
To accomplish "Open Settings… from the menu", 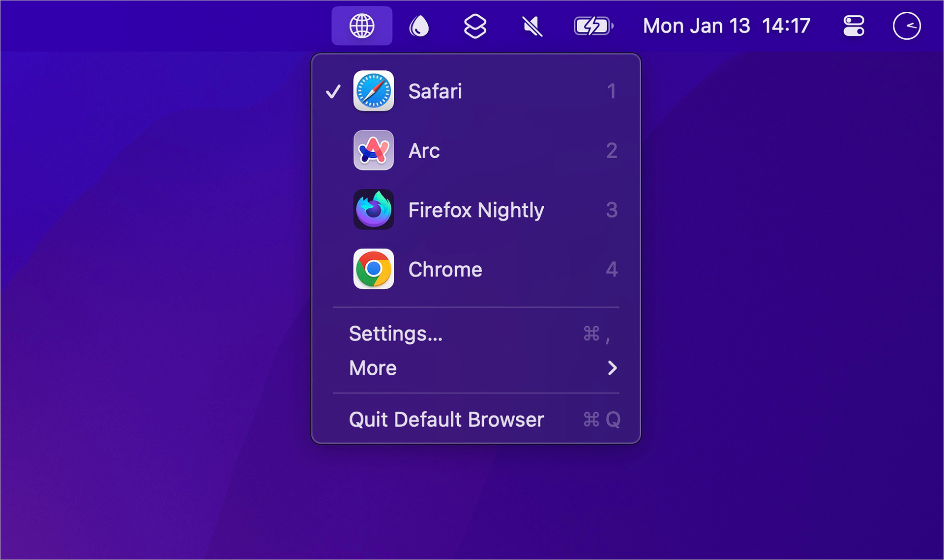I will tap(395, 334).
